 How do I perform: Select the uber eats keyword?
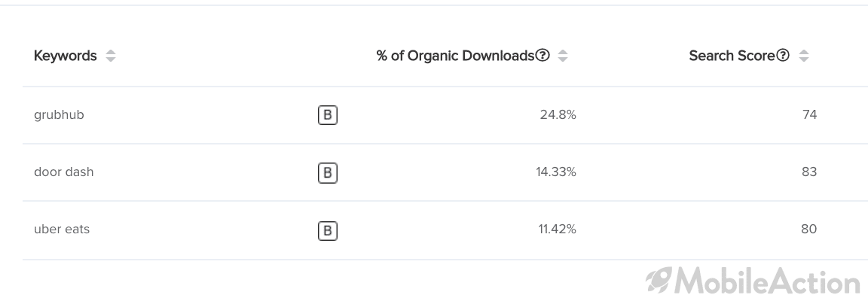62,229
